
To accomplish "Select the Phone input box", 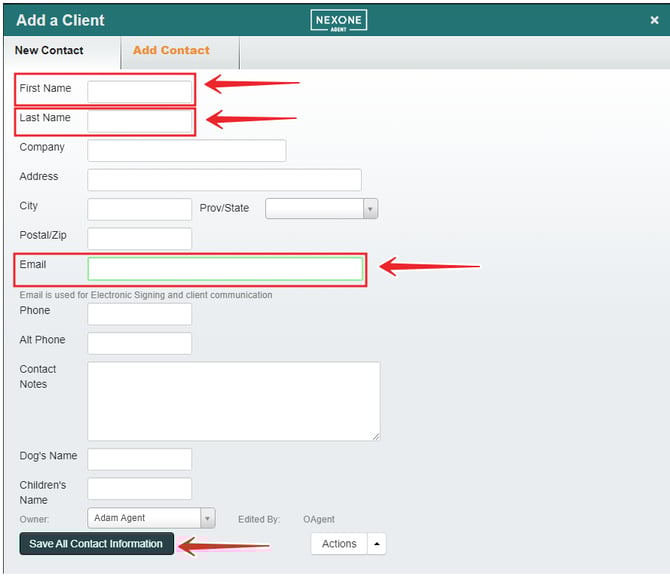I will pyautogui.click(x=139, y=314).
